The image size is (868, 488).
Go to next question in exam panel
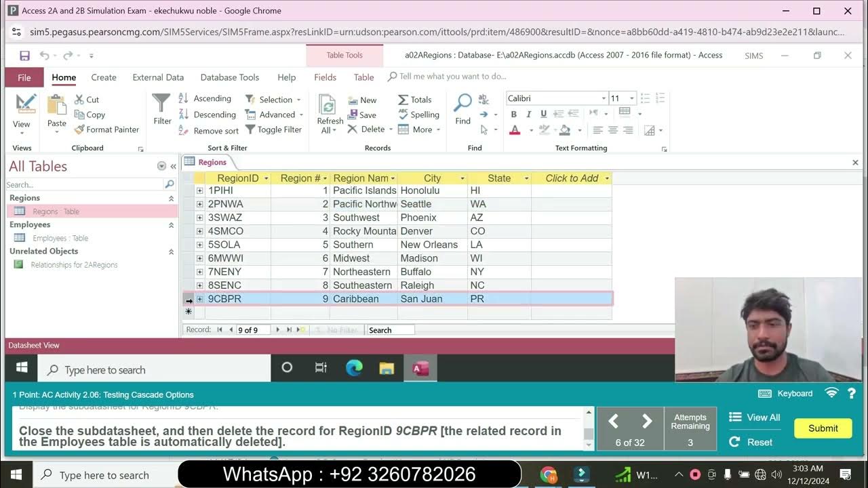pyautogui.click(x=647, y=422)
